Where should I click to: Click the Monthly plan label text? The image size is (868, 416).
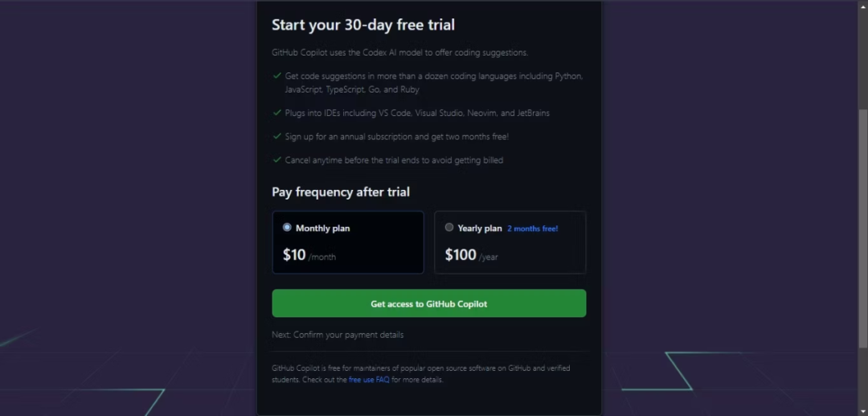322,229
